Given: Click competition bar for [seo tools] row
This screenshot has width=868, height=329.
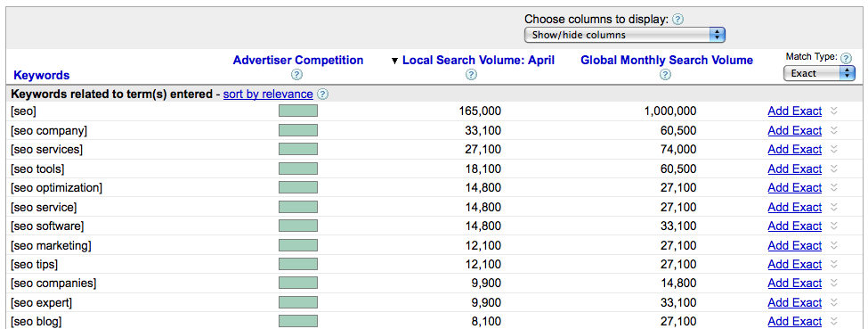Looking at the screenshot, I should tap(298, 169).
